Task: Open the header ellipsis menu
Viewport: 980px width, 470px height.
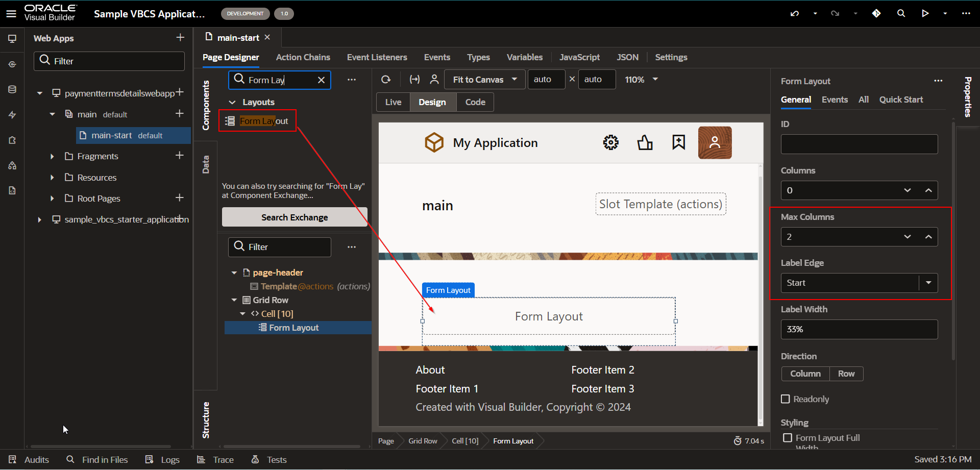Action: pyautogui.click(x=966, y=14)
